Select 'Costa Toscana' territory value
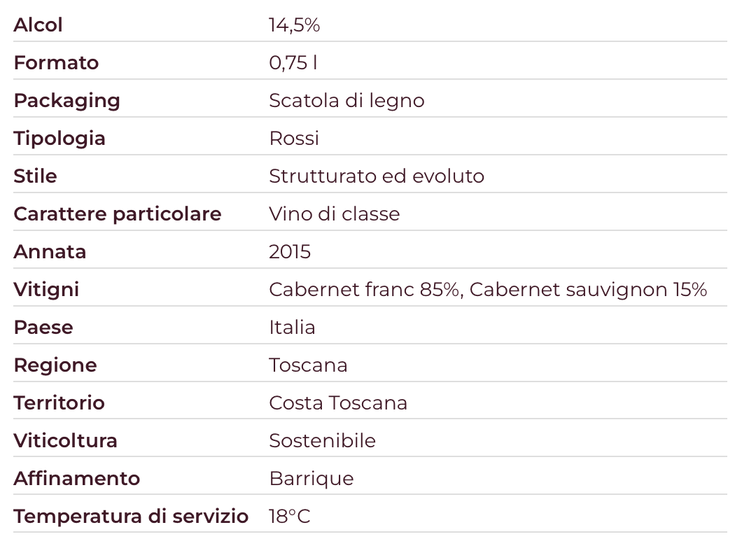Image resolution: width=756 pixels, height=553 pixels. [x=338, y=403]
